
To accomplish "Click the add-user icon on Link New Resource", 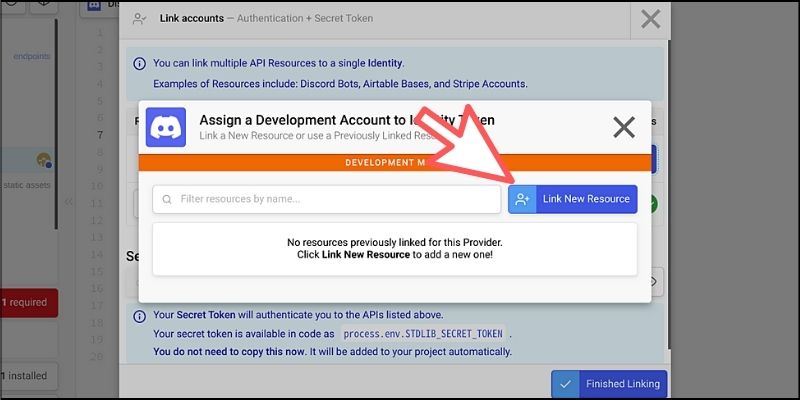I will 522,199.
